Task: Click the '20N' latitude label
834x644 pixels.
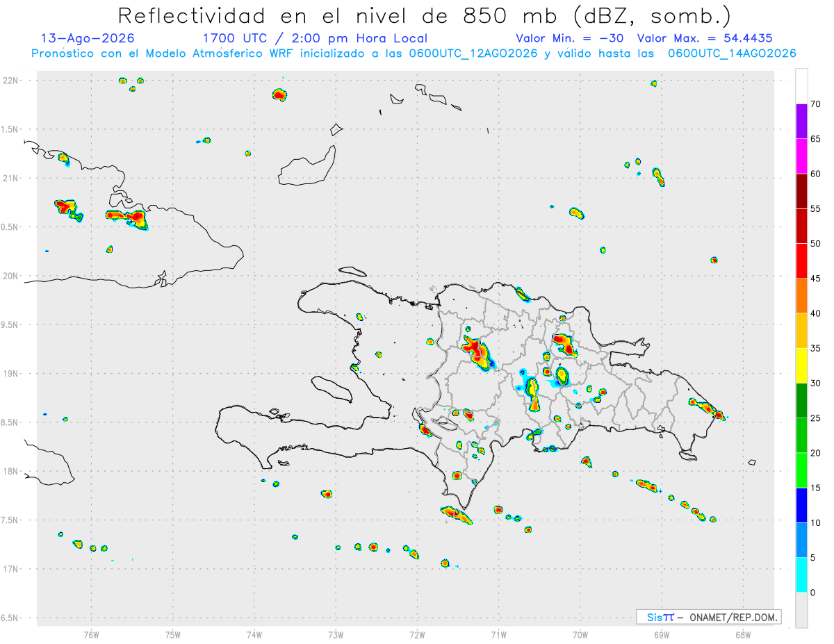Action: (x=11, y=276)
